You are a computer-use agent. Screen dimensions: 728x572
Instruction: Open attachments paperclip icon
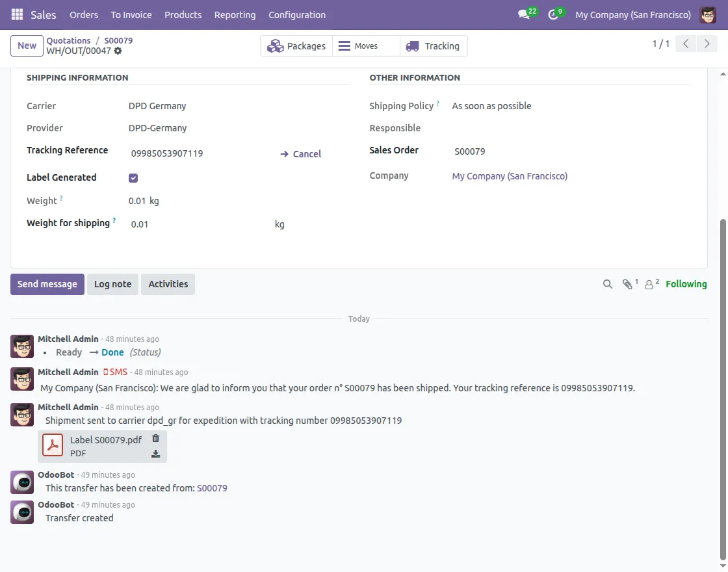630,283
